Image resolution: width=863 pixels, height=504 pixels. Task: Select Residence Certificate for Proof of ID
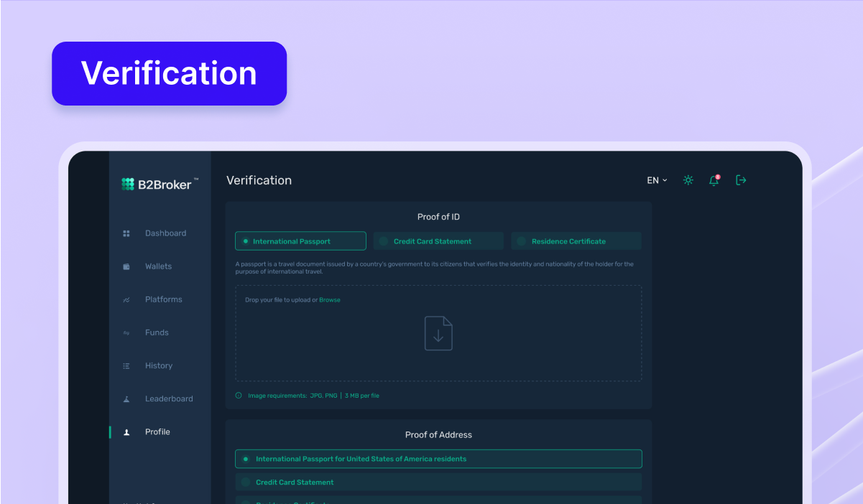coord(576,241)
